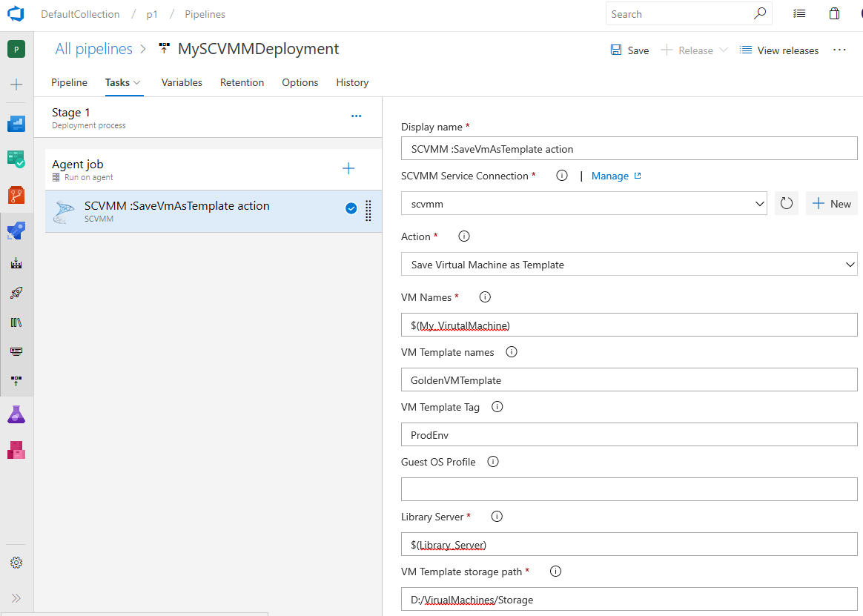Show info tooltip for Action field

464,236
